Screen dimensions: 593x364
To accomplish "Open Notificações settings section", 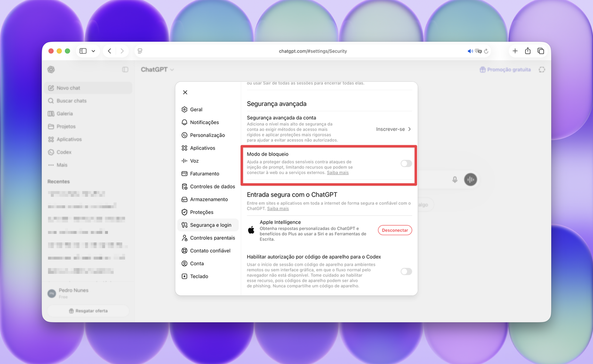I will pyautogui.click(x=208, y=122).
